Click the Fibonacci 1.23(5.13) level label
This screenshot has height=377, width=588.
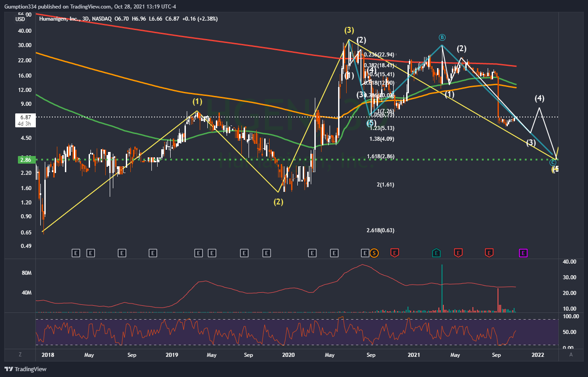382,128
